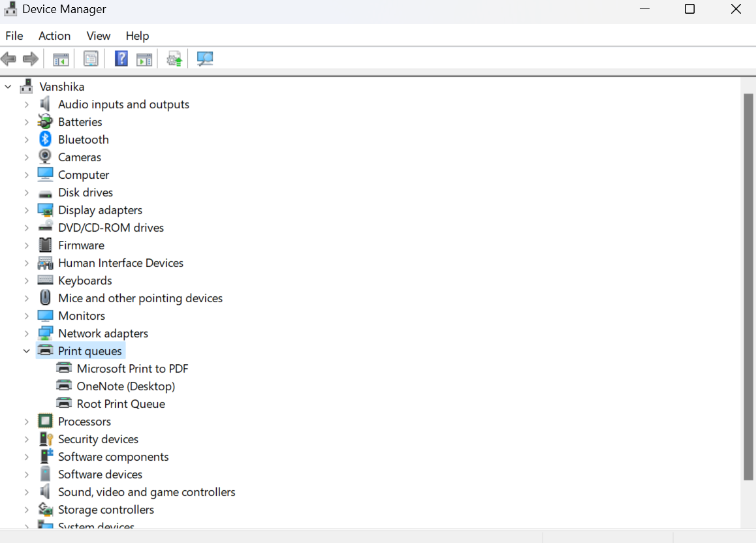Select Microsoft Print to PDF device

coord(132,369)
